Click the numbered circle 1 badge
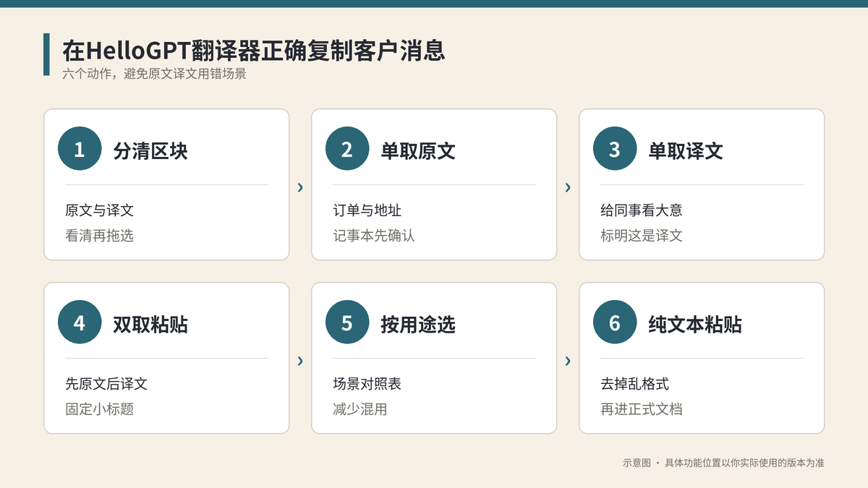 click(x=80, y=149)
